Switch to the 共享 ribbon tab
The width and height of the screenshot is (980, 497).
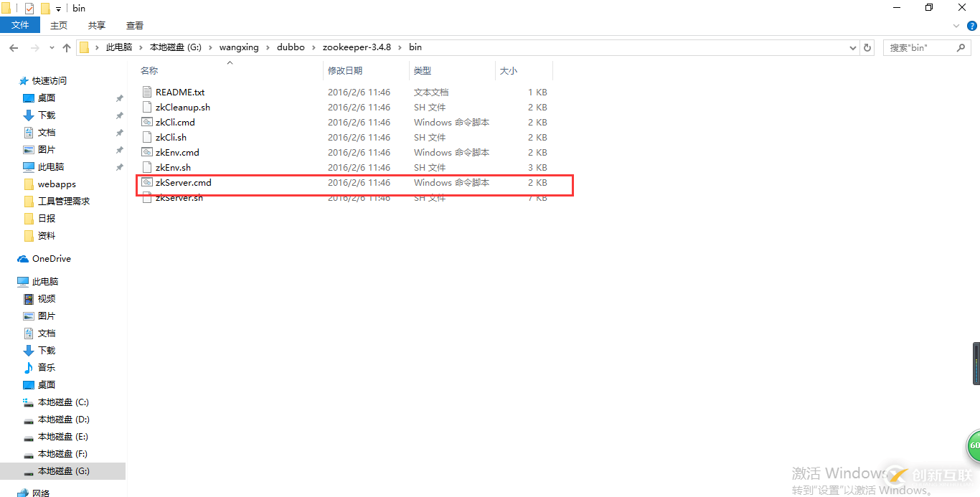pyautogui.click(x=97, y=25)
